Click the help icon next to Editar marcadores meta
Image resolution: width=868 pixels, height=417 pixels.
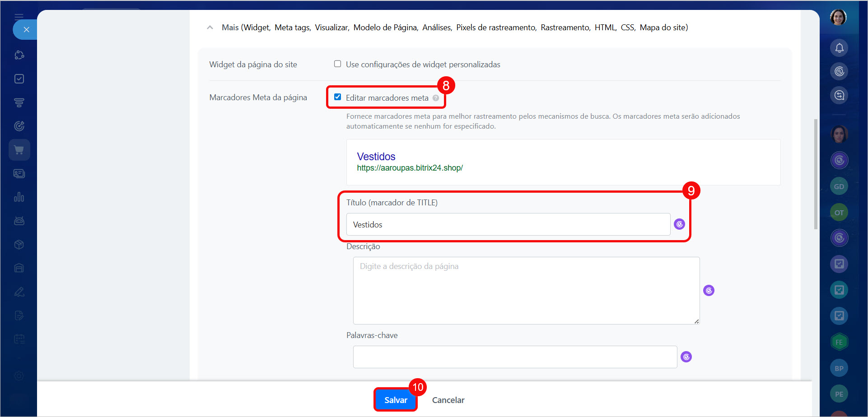pyautogui.click(x=436, y=98)
